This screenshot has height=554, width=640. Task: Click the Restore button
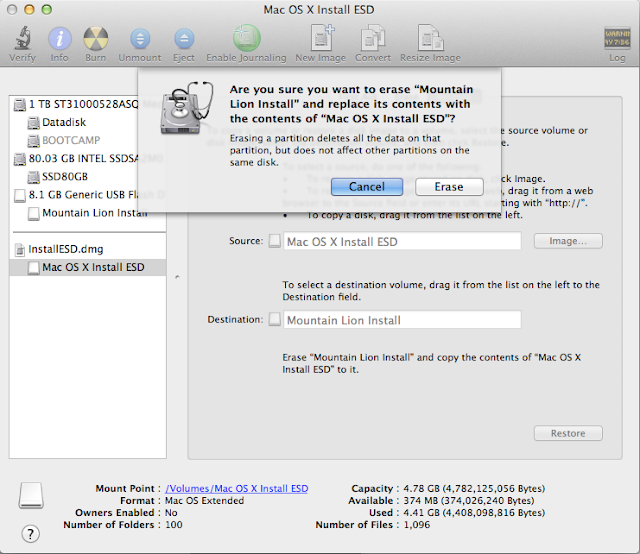pos(568,433)
